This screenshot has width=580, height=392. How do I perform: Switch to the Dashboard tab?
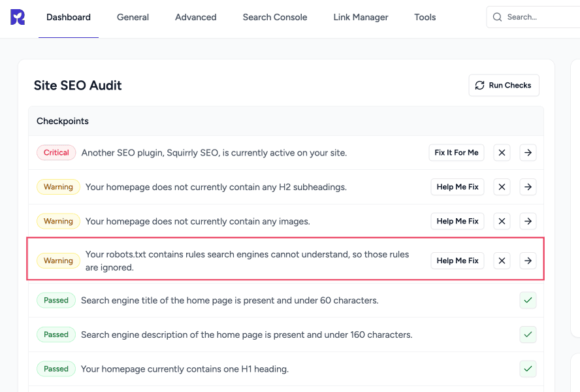click(x=69, y=17)
